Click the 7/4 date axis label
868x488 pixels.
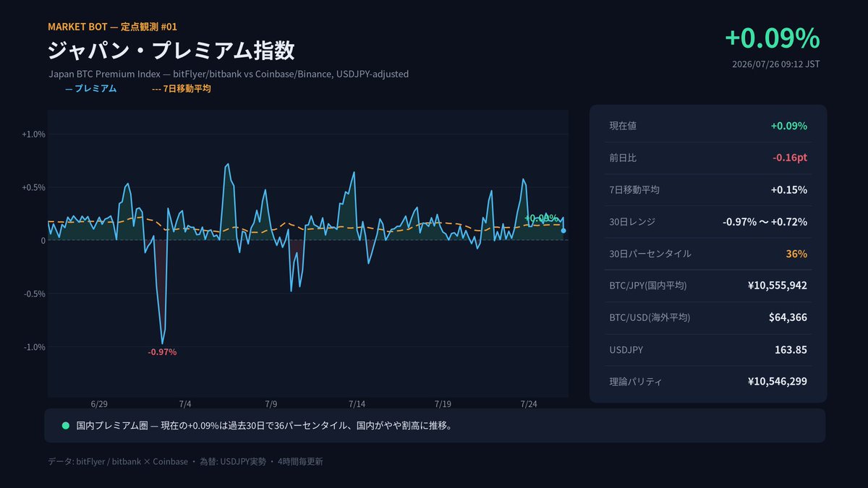(x=185, y=404)
